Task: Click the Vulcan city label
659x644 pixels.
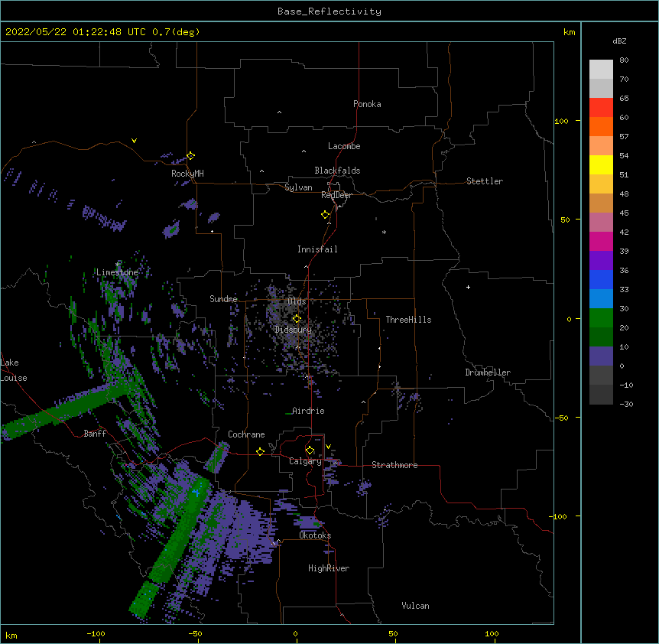Action: (415, 606)
